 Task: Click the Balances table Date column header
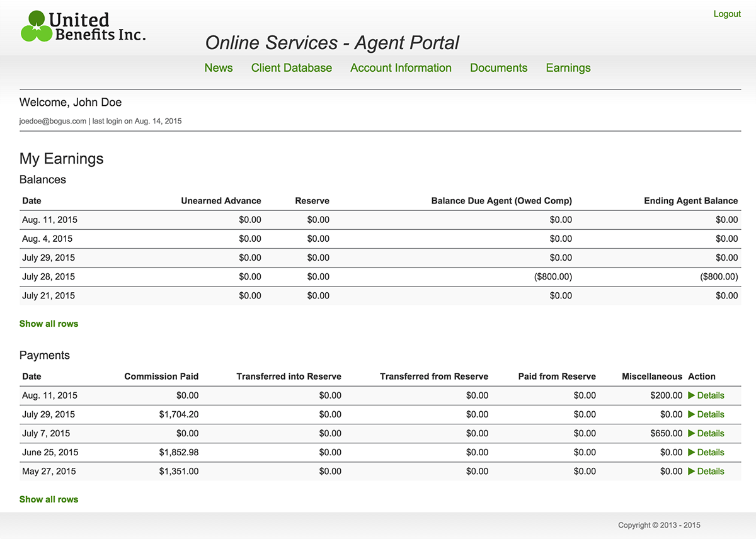pyautogui.click(x=31, y=201)
